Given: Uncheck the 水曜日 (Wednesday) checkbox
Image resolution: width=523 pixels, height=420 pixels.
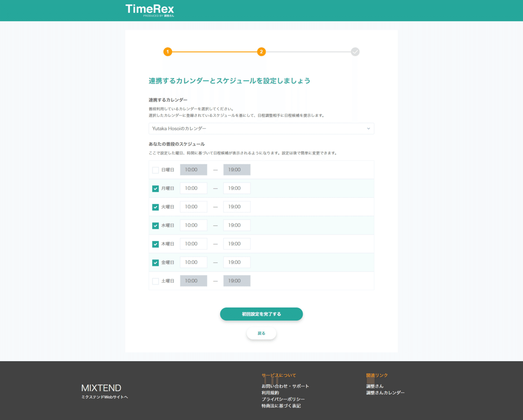Looking at the screenshot, I should pos(155,226).
